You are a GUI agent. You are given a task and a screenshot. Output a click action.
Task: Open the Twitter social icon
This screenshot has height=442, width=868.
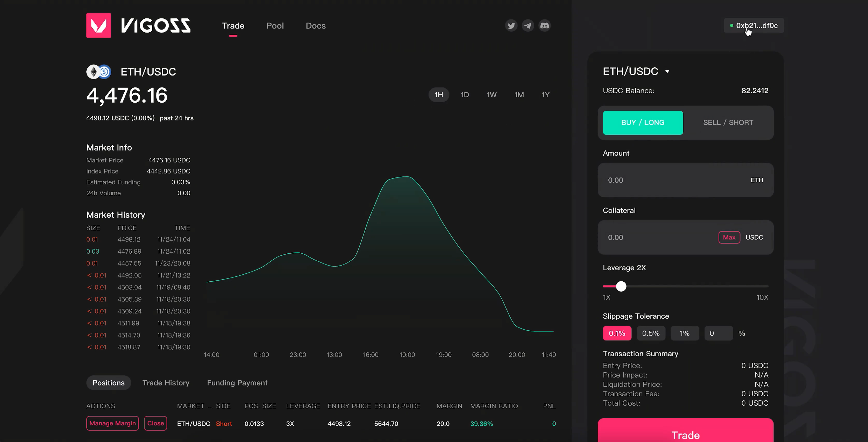511,26
